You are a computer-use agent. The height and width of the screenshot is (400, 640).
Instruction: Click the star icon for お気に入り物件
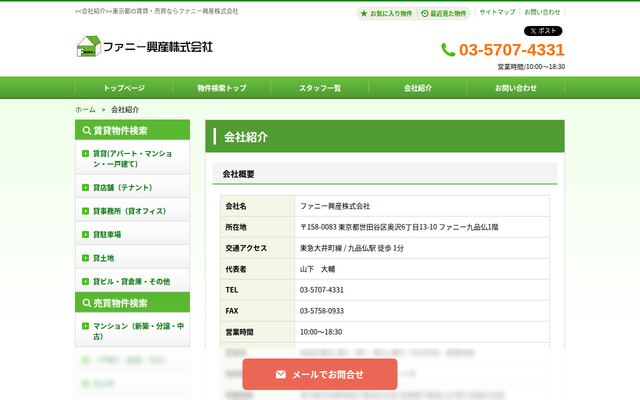click(x=364, y=13)
